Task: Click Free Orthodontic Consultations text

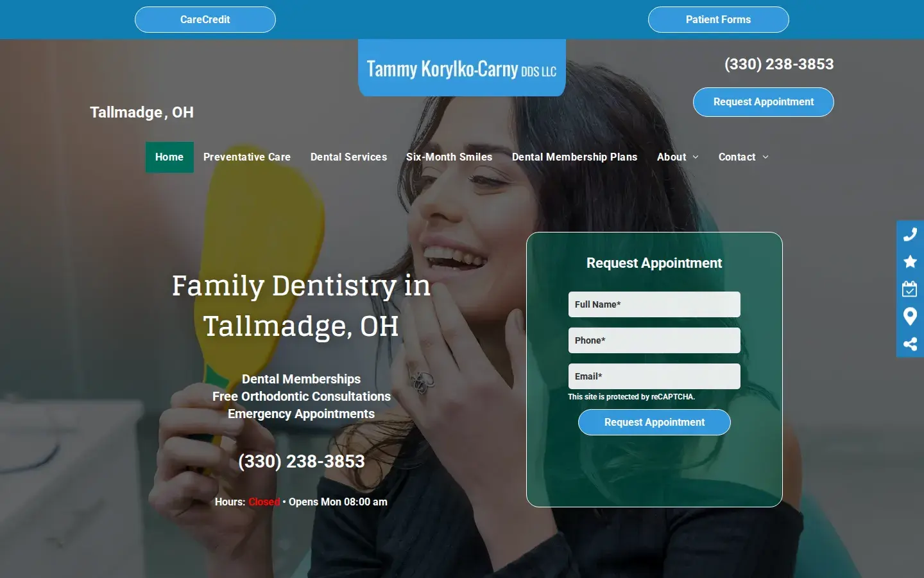Action: [302, 396]
